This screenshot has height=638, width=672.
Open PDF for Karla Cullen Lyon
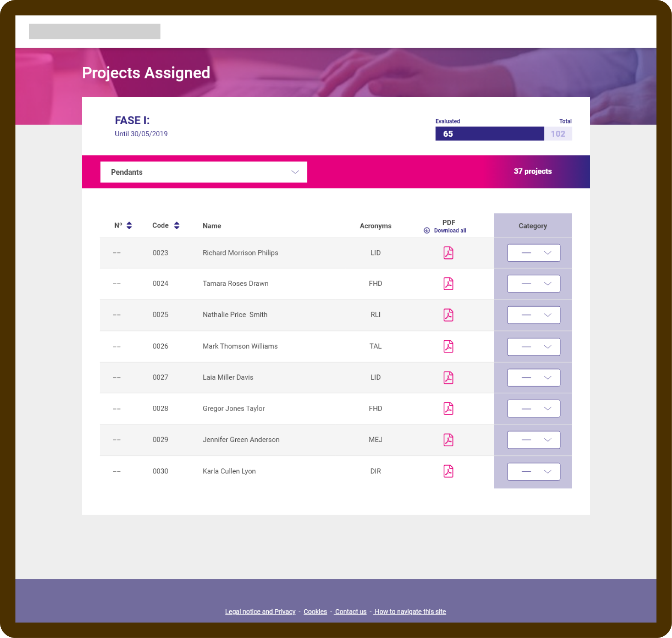(x=448, y=471)
